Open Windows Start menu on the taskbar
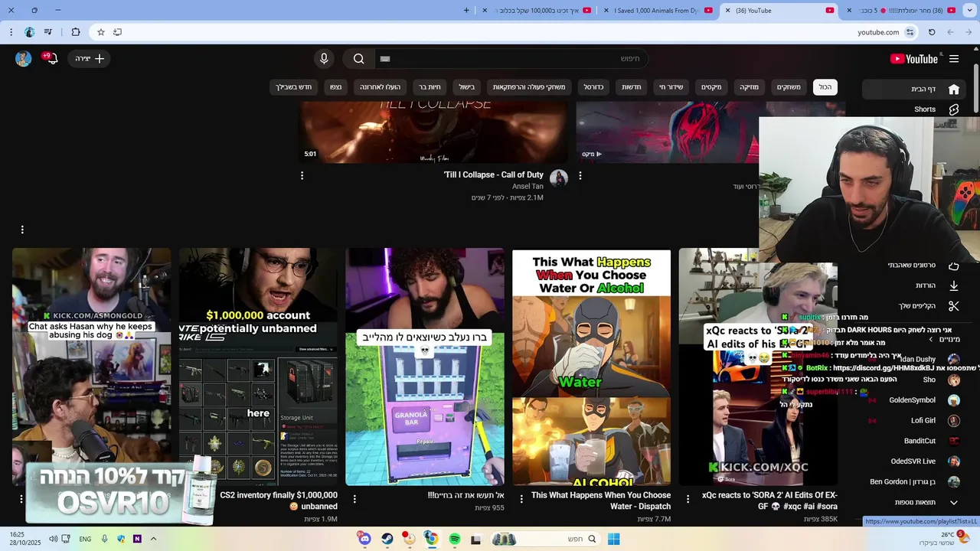The height and width of the screenshot is (551, 980). 613,539
